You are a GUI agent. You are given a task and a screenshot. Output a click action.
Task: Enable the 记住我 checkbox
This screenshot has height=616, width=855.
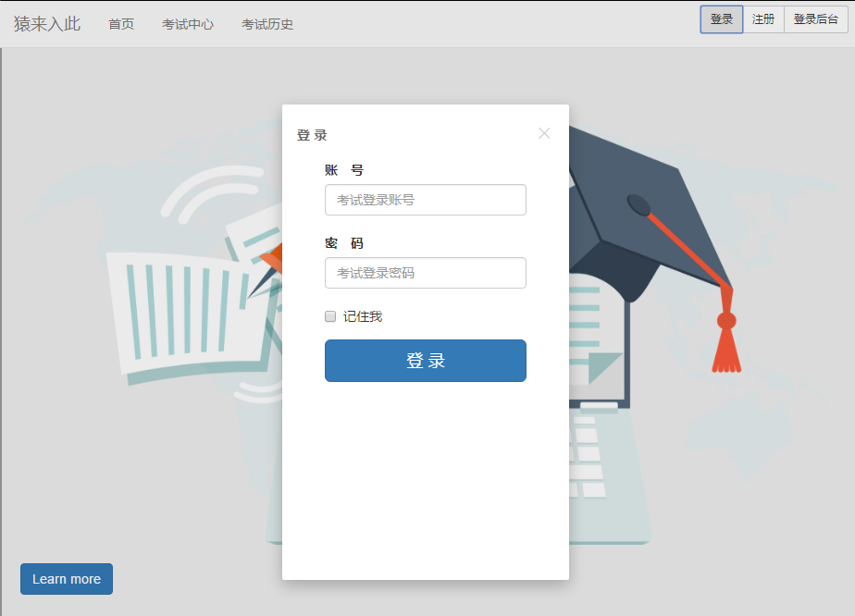coord(329,316)
